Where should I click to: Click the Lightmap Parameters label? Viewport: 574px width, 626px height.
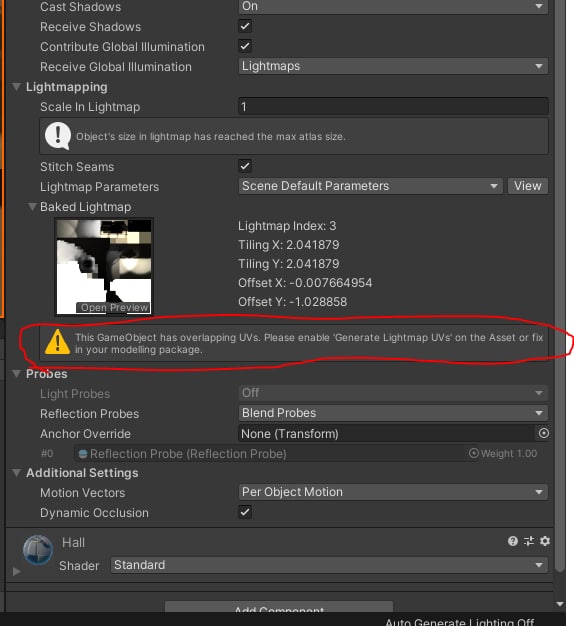tap(99, 187)
